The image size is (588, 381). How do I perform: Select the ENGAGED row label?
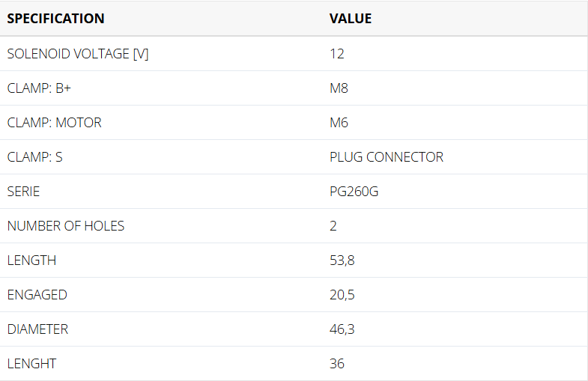click(37, 295)
